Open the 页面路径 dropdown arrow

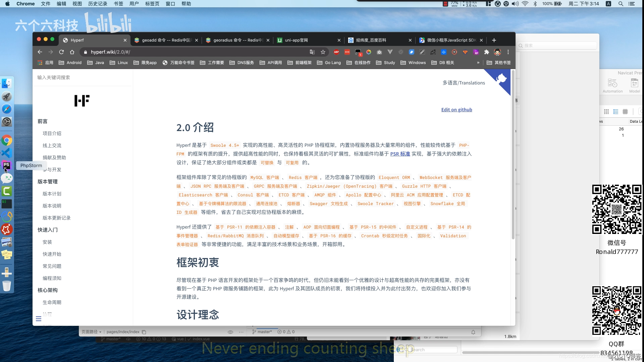click(101, 332)
